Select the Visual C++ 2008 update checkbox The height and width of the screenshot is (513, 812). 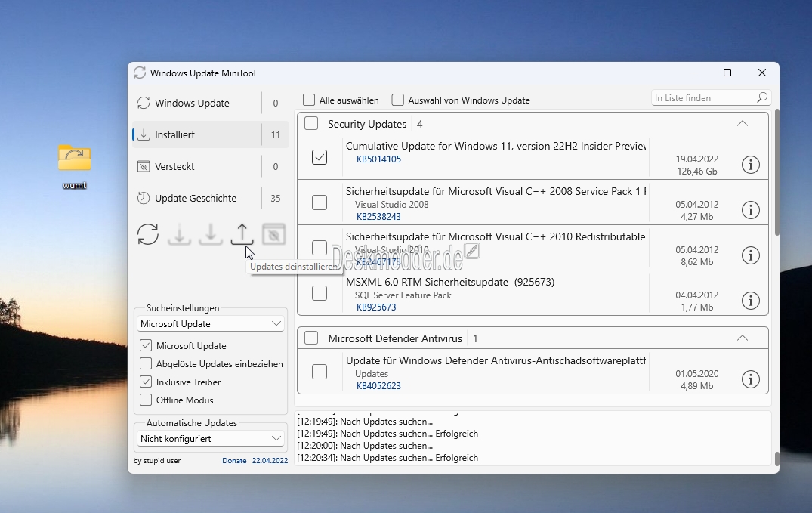tap(320, 202)
